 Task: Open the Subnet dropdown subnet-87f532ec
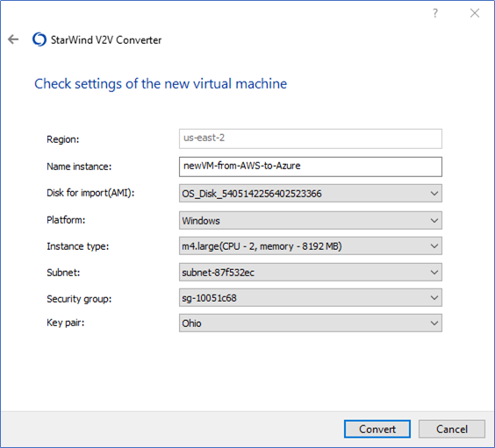(x=311, y=272)
